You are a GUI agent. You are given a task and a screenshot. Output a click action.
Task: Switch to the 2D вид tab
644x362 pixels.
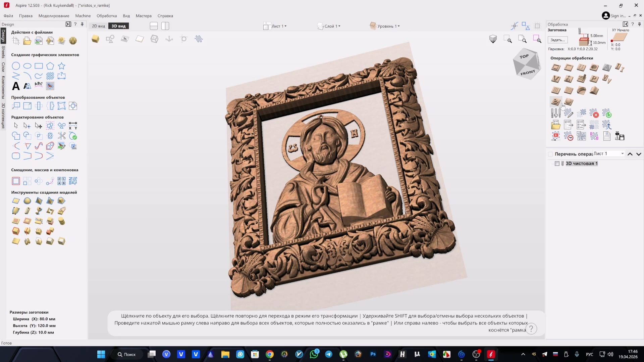tap(98, 26)
